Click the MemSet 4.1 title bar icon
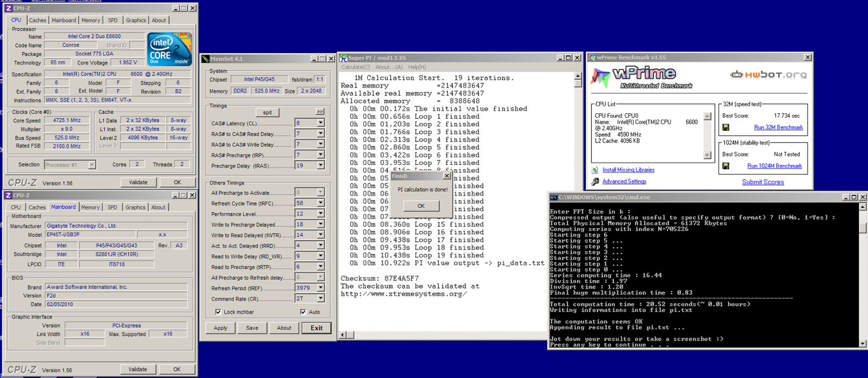 click(x=206, y=59)
